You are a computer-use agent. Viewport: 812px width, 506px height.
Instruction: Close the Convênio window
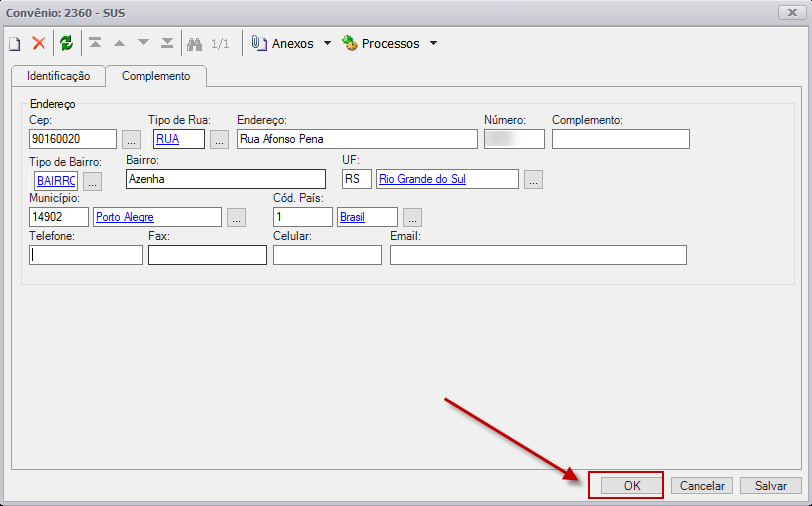tap(792, 12)
